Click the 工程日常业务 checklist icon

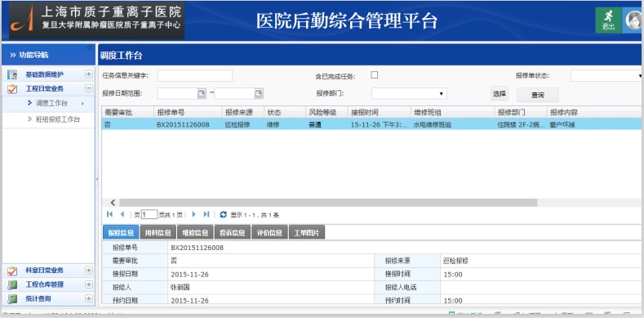(12, 88)
